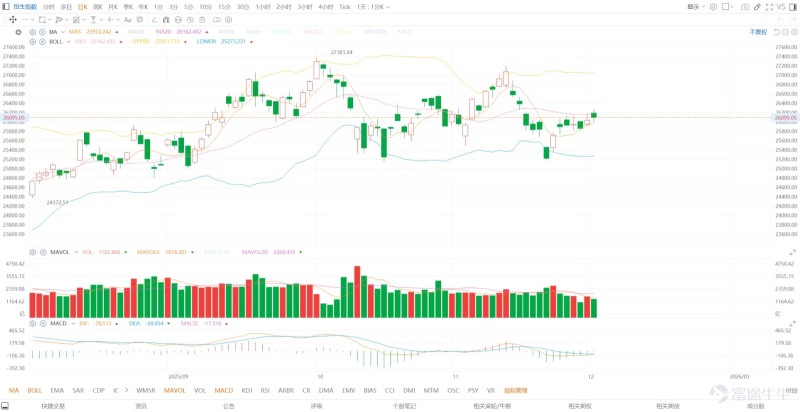Take a chart snapshot with camera icon
Image resolution: width=800 pixels, height=412 pixels.
click(x=745, y=7)
